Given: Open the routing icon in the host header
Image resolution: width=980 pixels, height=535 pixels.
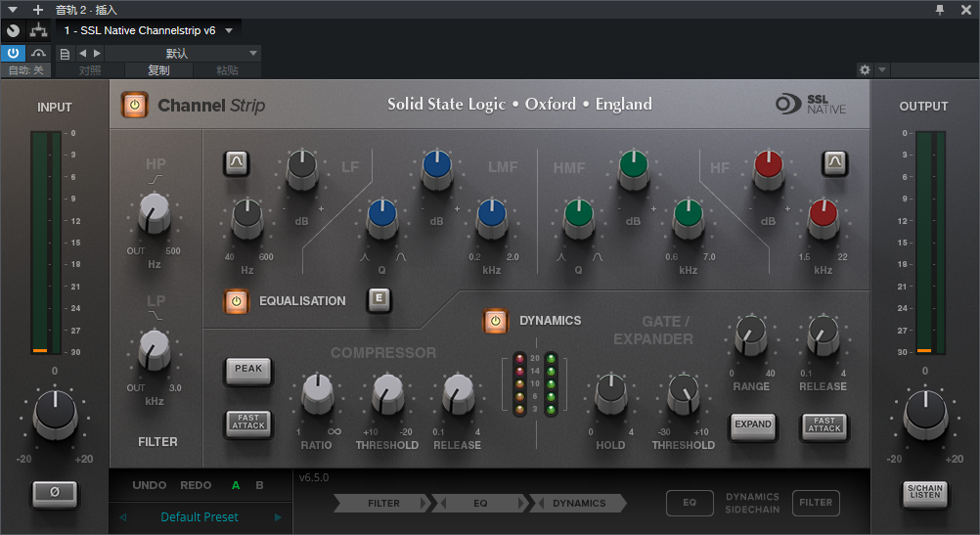Looking at the screenshot, I should click(39, 30).
